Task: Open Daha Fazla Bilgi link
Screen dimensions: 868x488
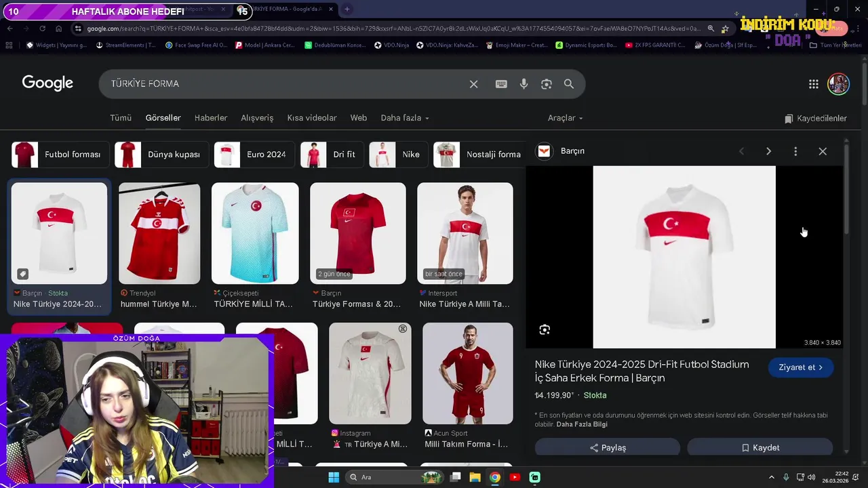Action: (582, 424)
